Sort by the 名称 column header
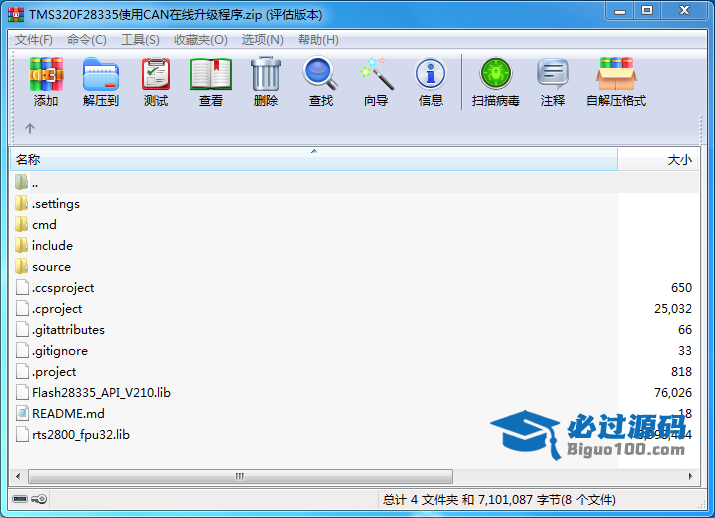Viewport: 715px width, 518px height. [x=314, y=160]
